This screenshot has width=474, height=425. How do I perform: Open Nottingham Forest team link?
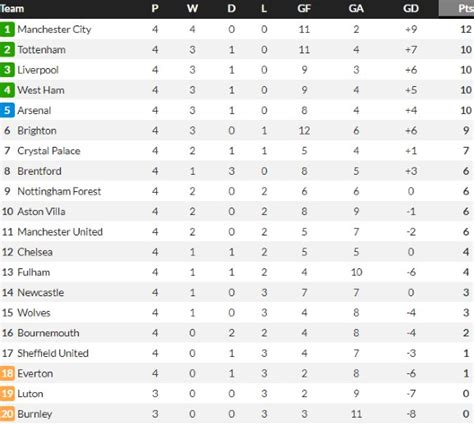click(x=59, y=191)
